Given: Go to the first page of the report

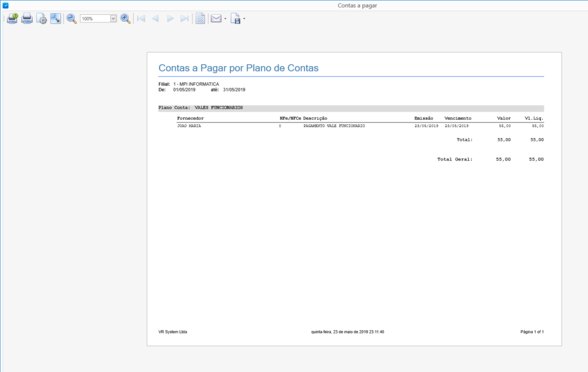Looking at the screenshot, I should (141, 18).
